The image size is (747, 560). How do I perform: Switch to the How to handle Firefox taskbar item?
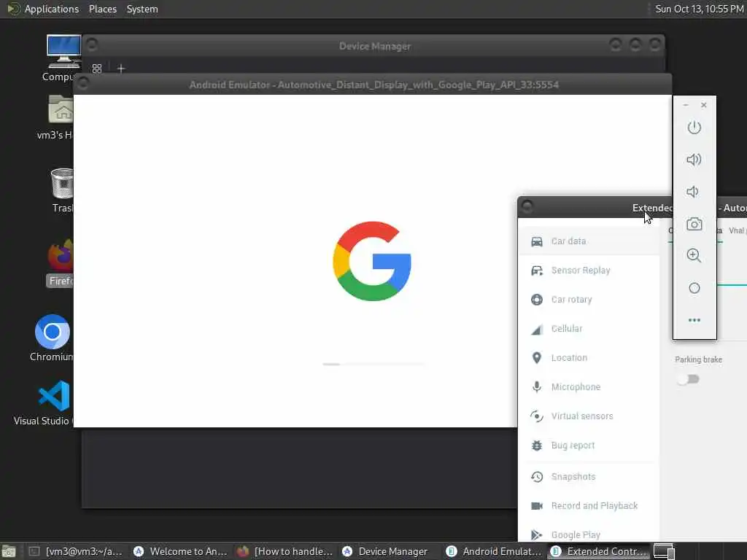click(286, 551)
